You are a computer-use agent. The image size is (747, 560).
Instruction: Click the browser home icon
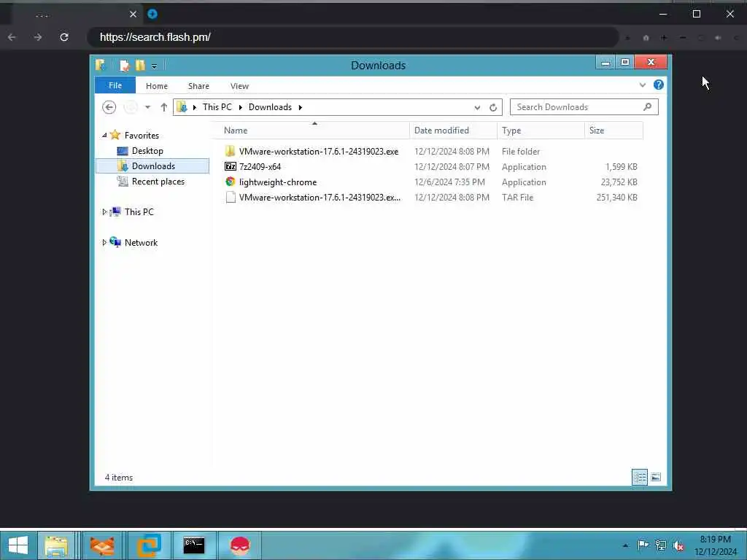tap(646, 38)
